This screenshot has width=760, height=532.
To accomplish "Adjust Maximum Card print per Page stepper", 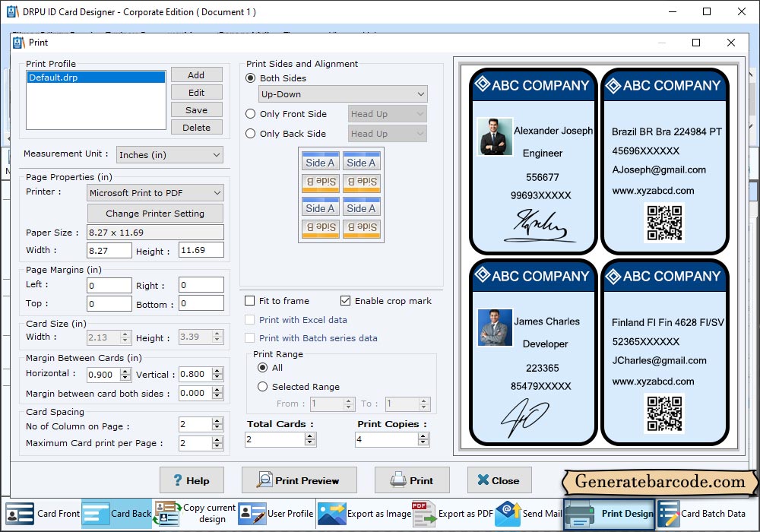I will (217, 443).
